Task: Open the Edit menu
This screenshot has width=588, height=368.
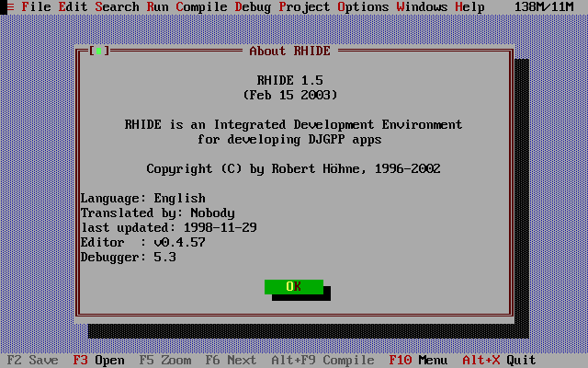Action: point(73,6)
